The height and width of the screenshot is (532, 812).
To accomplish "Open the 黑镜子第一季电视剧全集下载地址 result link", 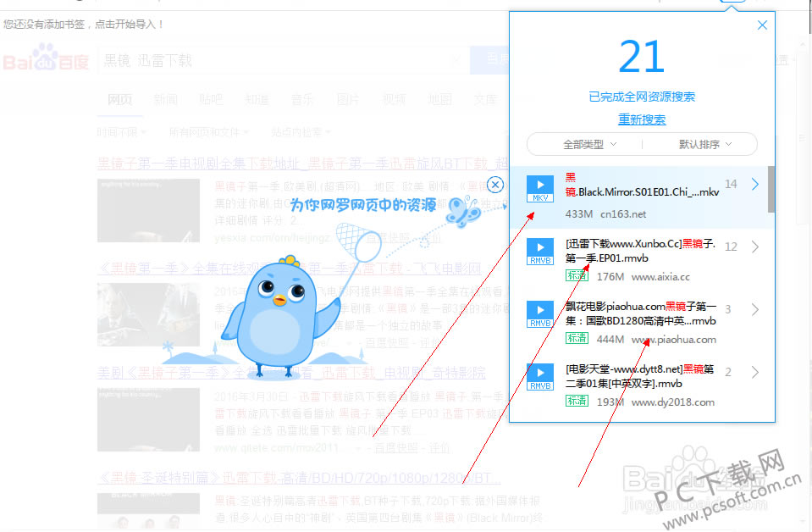I will click(x=302, y=163).
